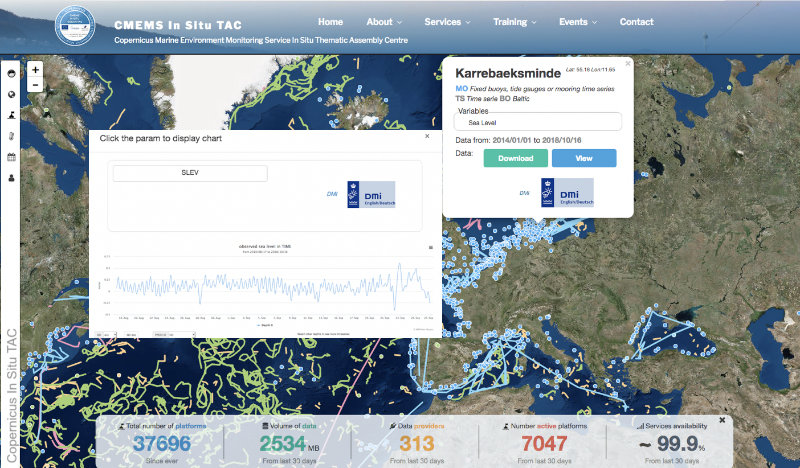Open the Contact page
This screenshot has height=468, width=800.
pos(636,22)
